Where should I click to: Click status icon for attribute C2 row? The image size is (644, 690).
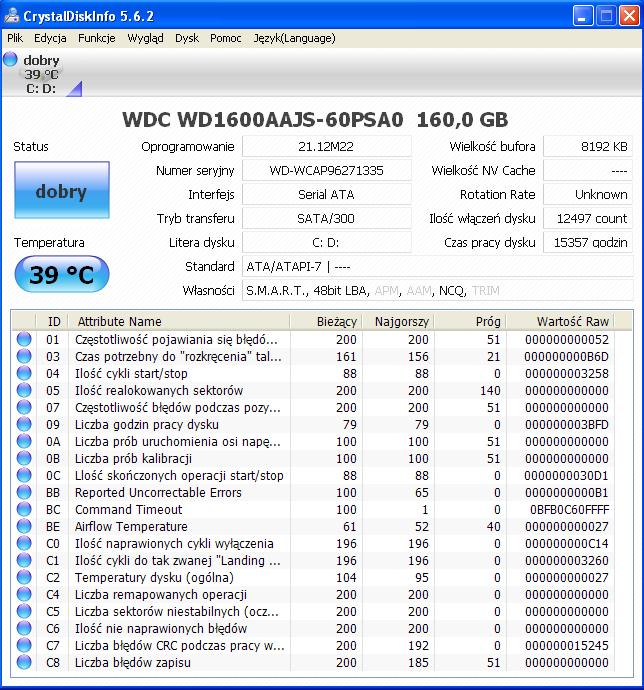(x=24, y=577)
